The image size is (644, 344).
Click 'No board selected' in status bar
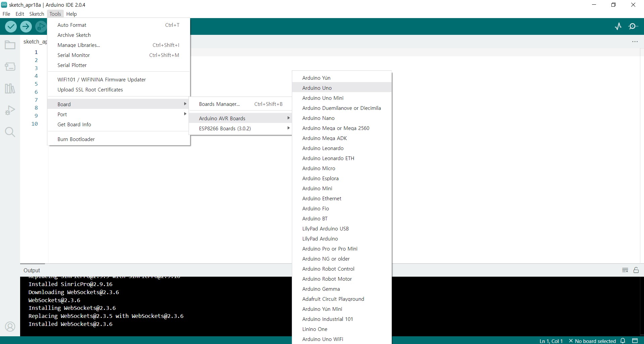pos(592,341)
